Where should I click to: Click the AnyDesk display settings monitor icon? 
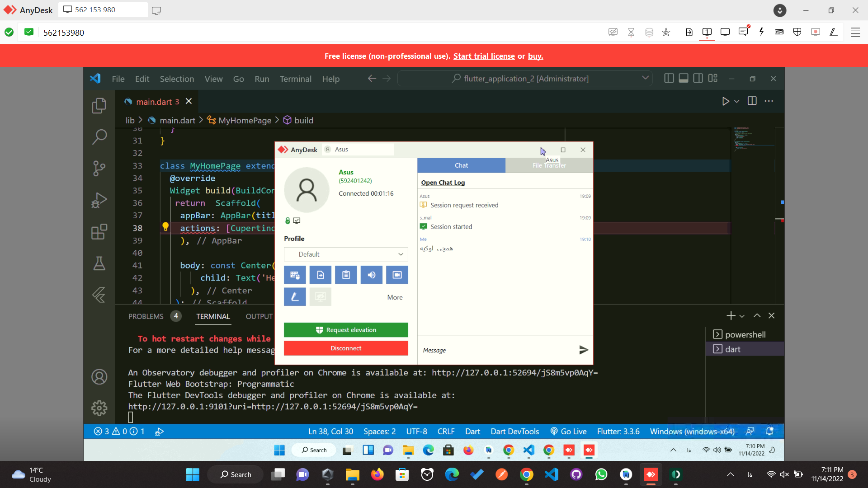click(725, 32)
